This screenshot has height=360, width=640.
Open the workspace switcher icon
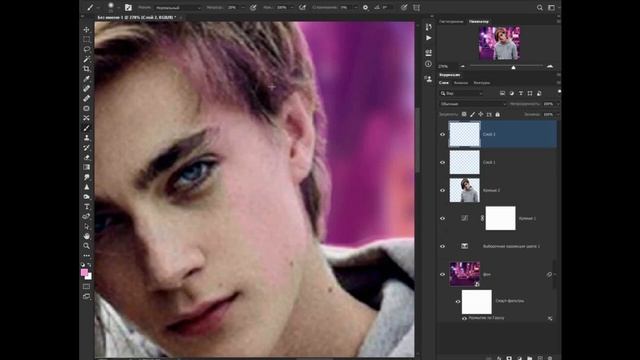coord(551,7)
